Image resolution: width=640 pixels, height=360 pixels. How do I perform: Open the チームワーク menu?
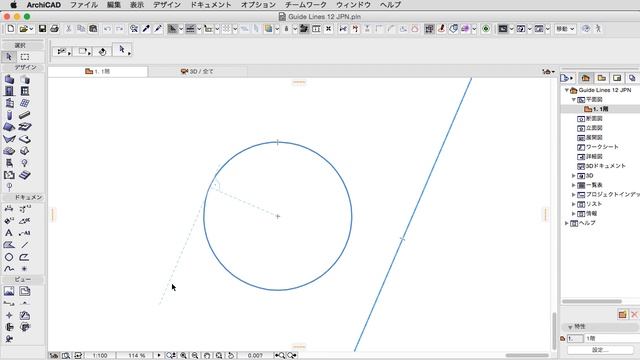(306, 5)
